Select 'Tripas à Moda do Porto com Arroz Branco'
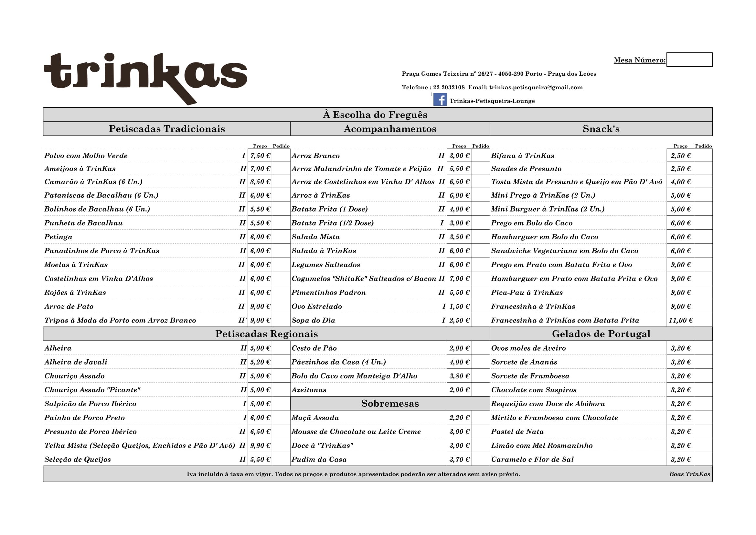Viewport: 756px width, 535px height. coord(120,321)
